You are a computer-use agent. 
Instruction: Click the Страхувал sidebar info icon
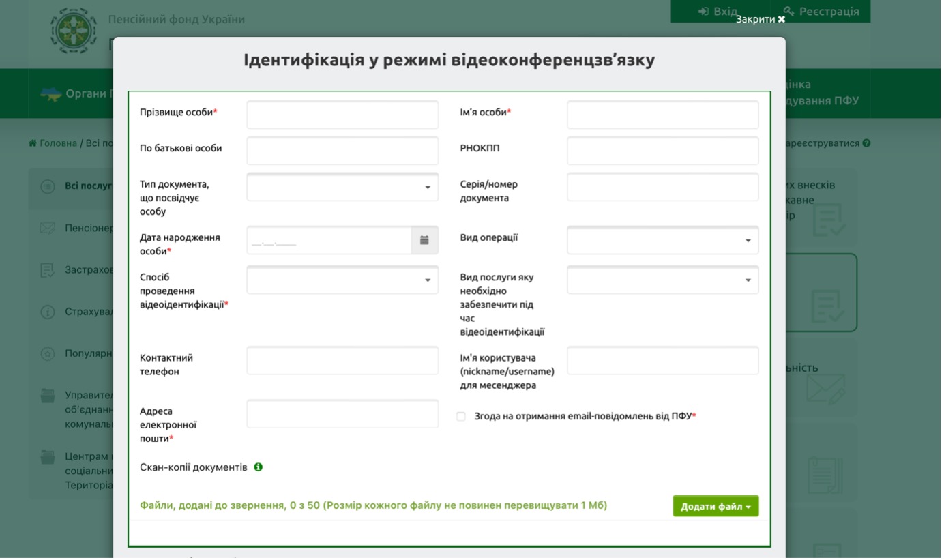point(47,313)
